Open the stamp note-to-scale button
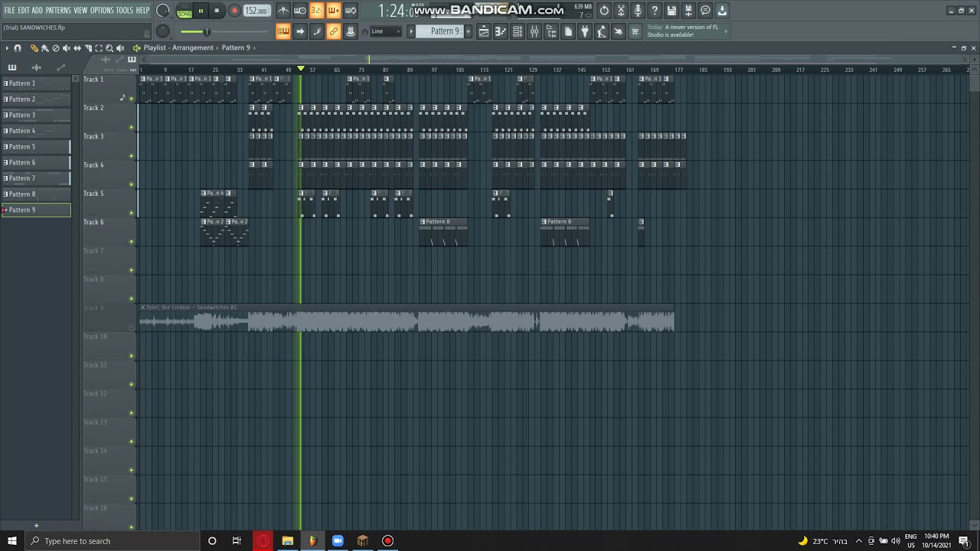The image size is (980, 551). pyautogui.click(x=350, y=31)
